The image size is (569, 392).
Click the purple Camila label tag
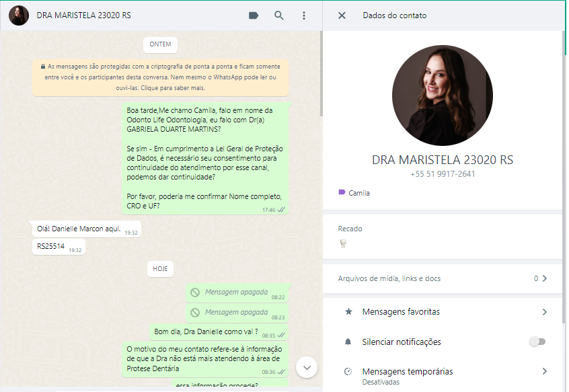click(x=354, y=193)
